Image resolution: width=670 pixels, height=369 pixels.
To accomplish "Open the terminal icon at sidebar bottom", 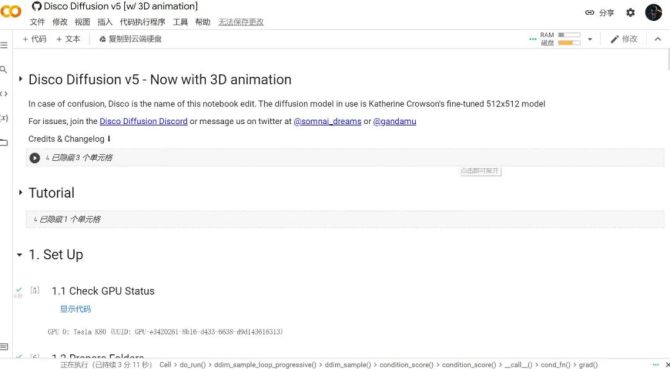I will 4,346.
